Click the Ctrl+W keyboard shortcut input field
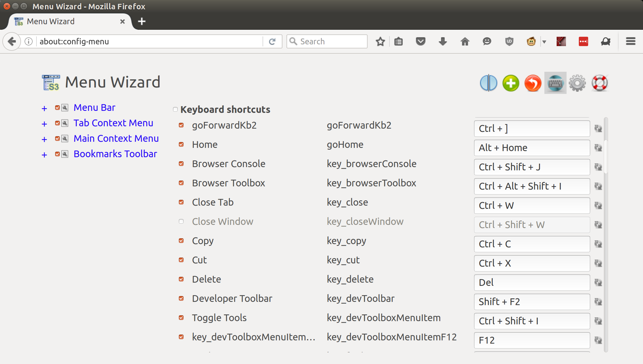Screen dimensions: 643x364 tap(531, 205)
